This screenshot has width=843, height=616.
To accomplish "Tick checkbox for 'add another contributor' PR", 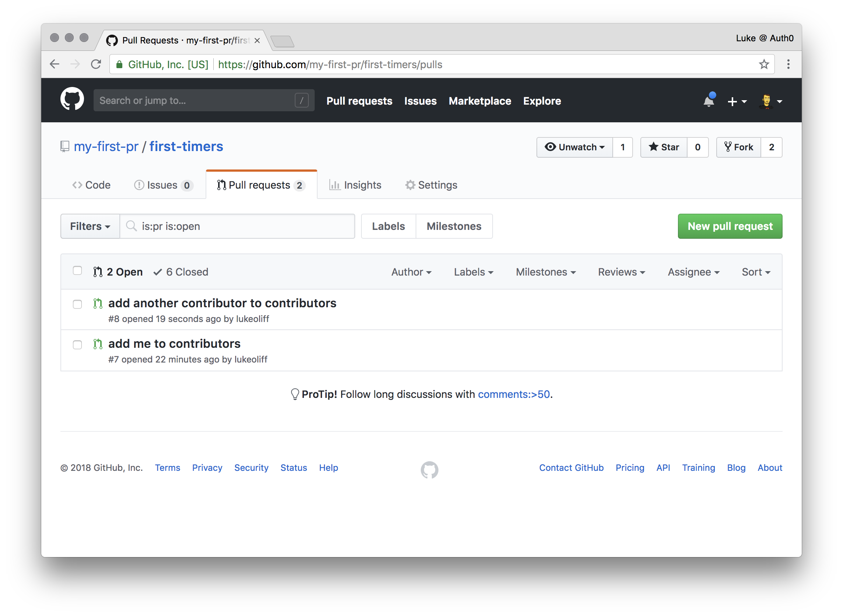I will (x=77, y=304).
